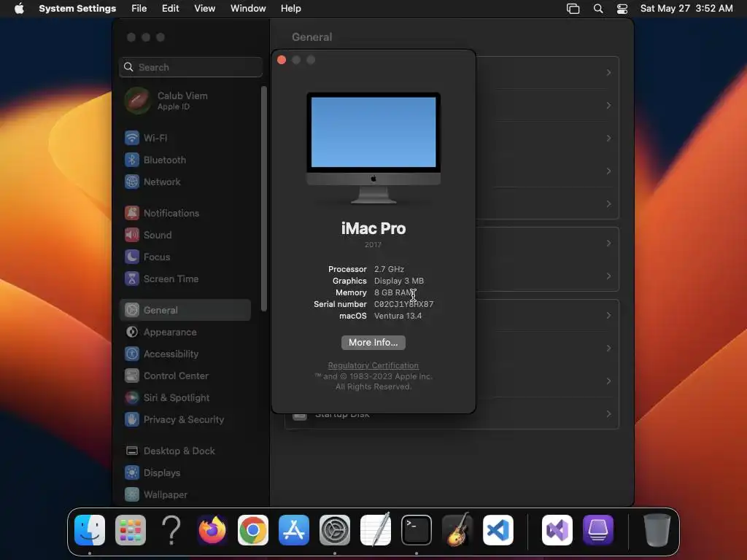The image size is (747, 560).
Task: Open Network settings globe icon
Action: click(132, 182)
